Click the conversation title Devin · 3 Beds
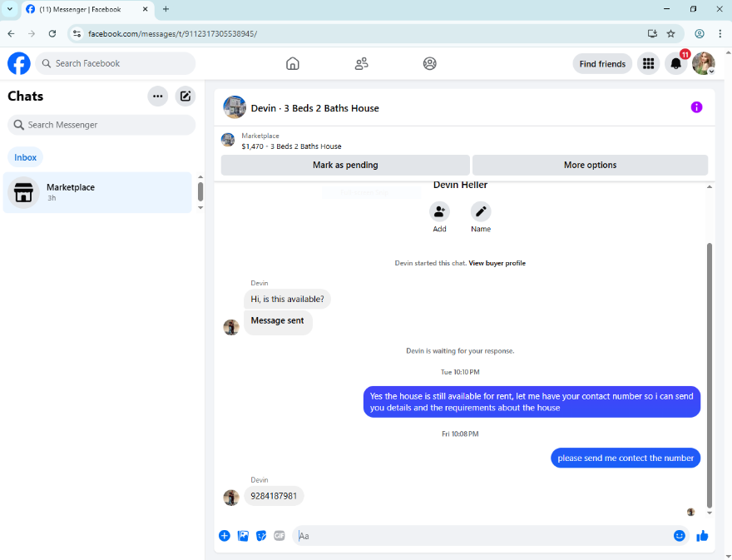The height and width of the screenshot is (560, 732). (x=314, y=108)
